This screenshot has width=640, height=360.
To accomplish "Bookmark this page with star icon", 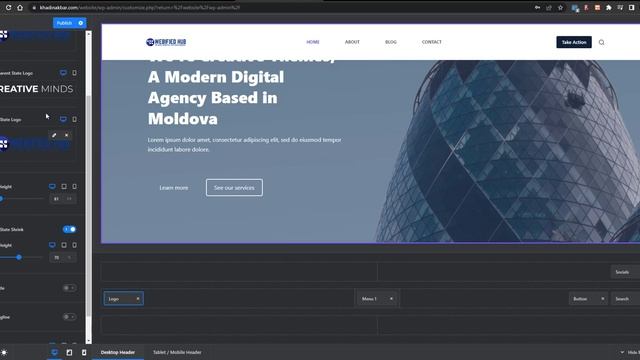I will [x=560, y=7].
